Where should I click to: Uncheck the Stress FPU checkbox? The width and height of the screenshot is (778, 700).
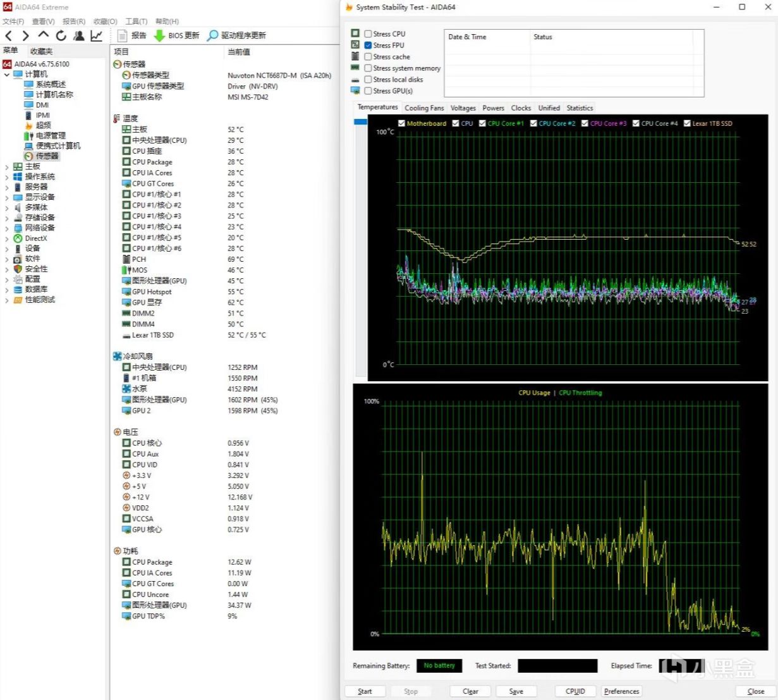click(368, 46)
